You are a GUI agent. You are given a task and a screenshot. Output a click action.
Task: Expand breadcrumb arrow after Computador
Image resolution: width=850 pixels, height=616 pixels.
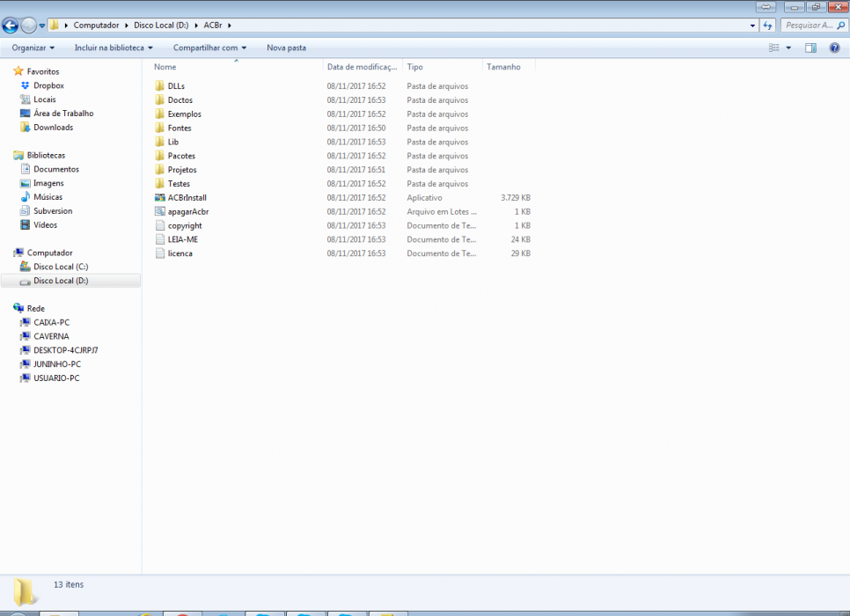pyautogui.click(x=127, y=26)
